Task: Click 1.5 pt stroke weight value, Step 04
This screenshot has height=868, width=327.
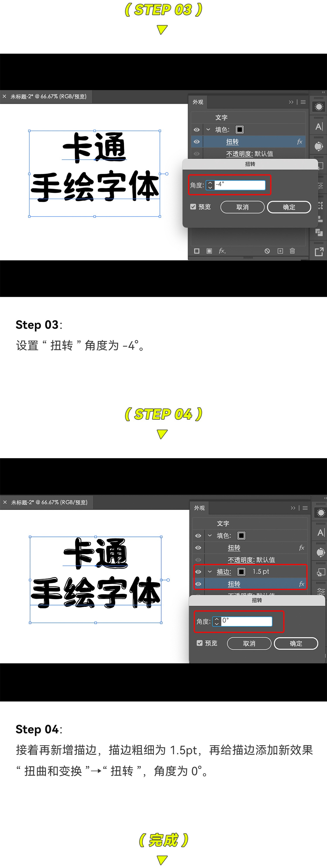Action: pyautogui.click(x=261, y=572)
